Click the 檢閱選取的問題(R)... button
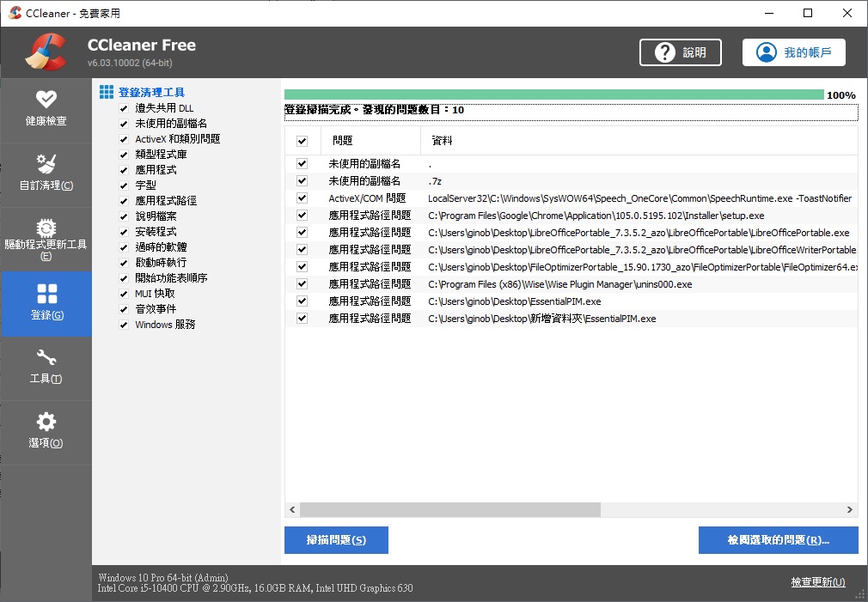 (x=779, y=540)
